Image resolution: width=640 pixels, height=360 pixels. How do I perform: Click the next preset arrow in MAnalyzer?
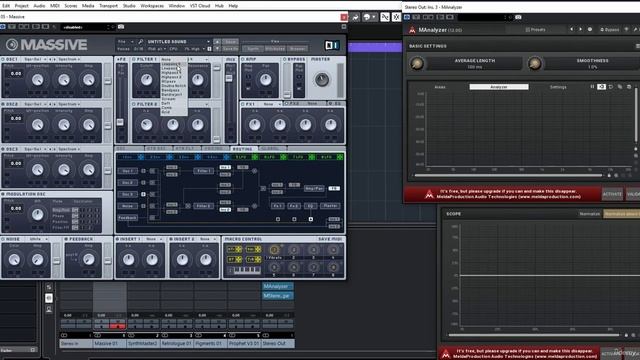coord(580,29)
